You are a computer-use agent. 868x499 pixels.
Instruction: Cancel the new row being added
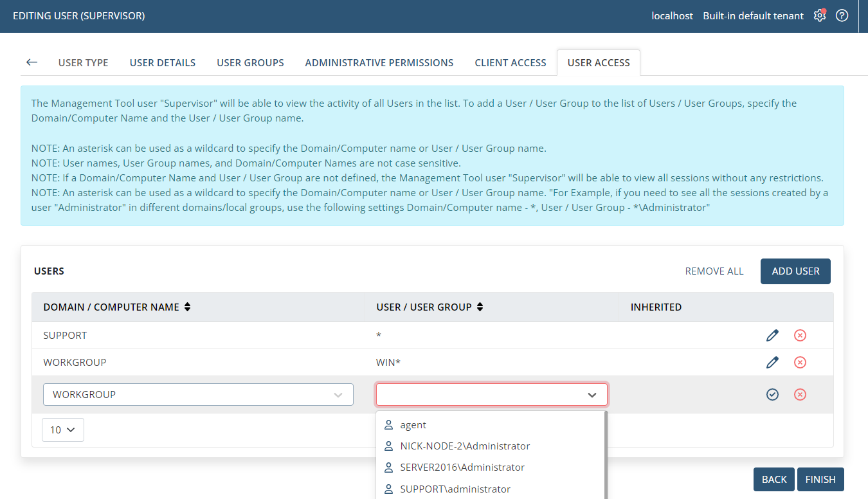[x=800, y=395]
